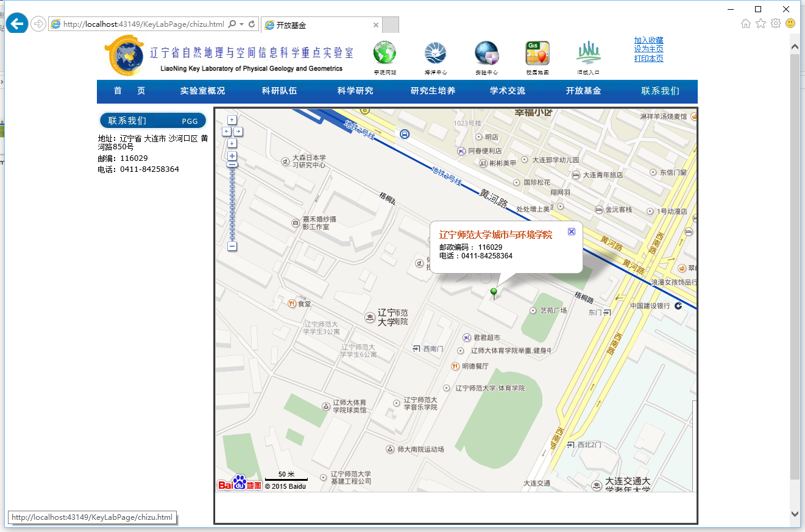The height and width of the screenshot is (532, 805).
Task: Open the 学院网站 globe icon
Action: click(385, 53)
